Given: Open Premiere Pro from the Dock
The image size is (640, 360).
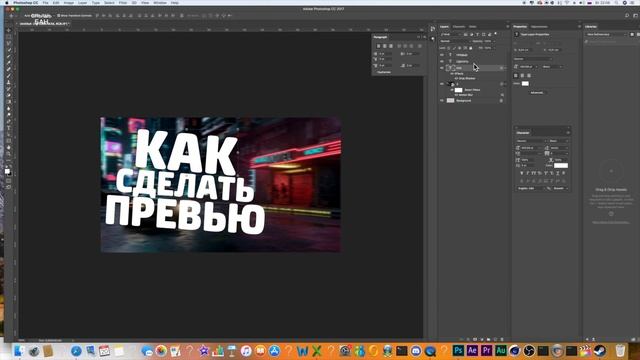Looking at the screenshot, I should tap(487, 350).
